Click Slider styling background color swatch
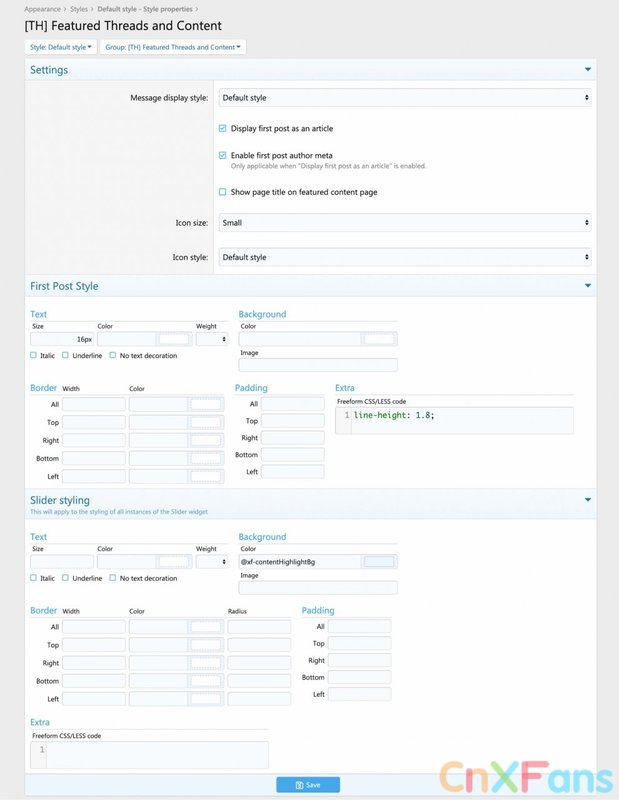The width and height of the screenshot is (619, 800). pyautogui.click(x=379, y=561)
